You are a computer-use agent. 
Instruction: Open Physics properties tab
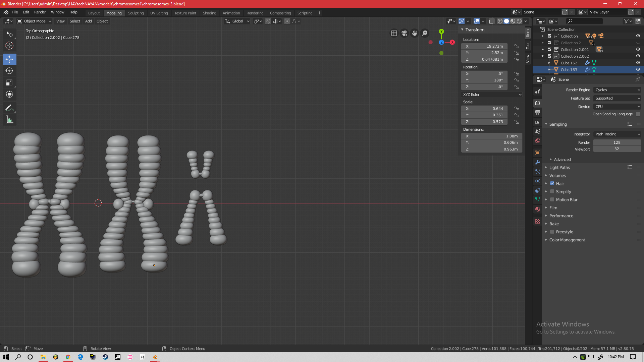point(538,181)
